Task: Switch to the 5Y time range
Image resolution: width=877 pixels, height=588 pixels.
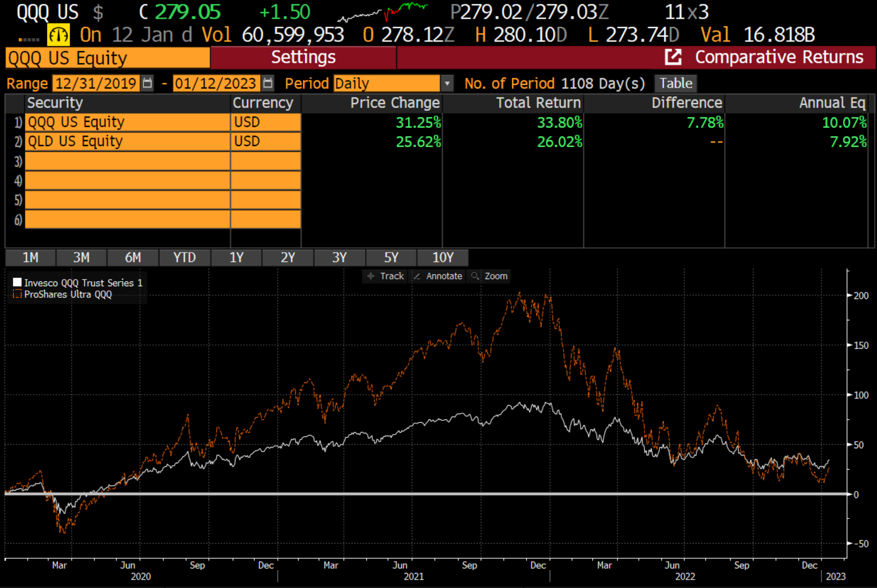Action: [391, 258]
